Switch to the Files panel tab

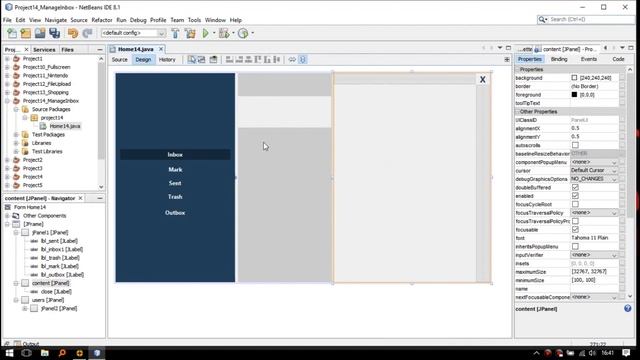point(67,49)
